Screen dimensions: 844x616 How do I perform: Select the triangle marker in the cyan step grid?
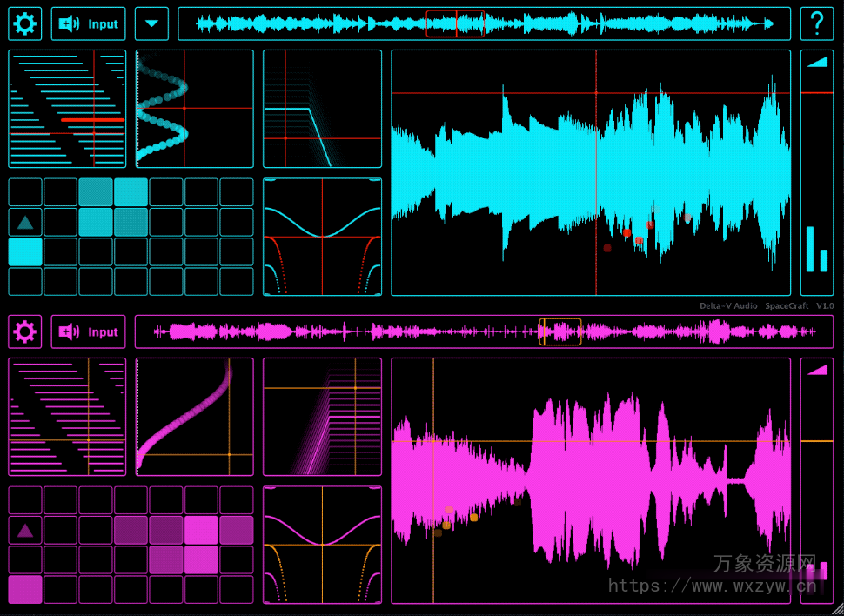click(x=26, y=220)
